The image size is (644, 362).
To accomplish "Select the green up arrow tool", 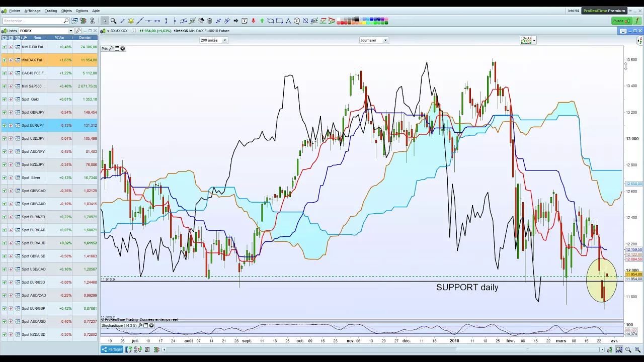I will click(262, 21).
